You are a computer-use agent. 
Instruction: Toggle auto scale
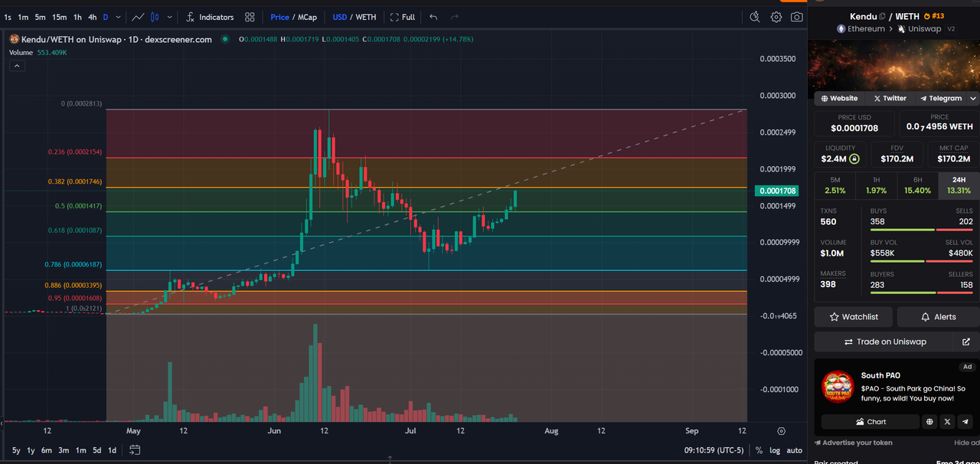point(795,450)
